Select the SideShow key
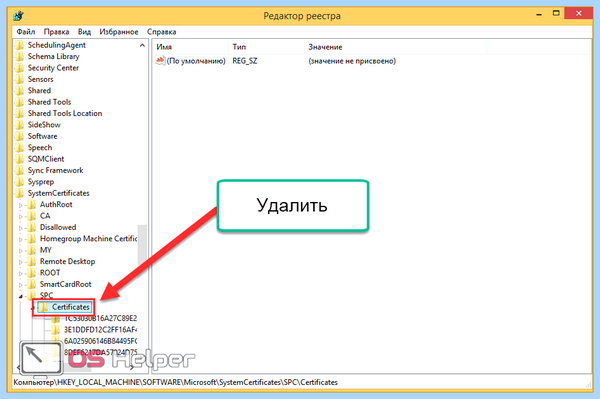600x399 pixels. tap(44, 125)
